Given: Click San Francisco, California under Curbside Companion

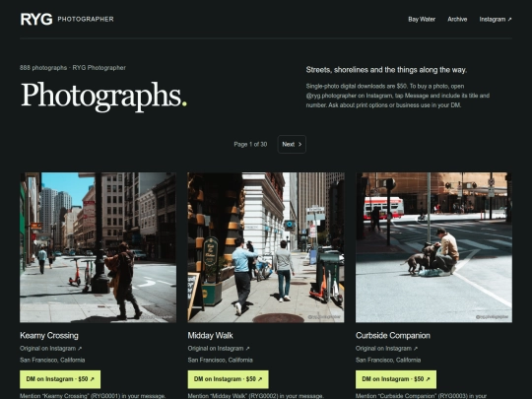Looking at the screenshot, I should pyautogui.click(x=388, y=360).
